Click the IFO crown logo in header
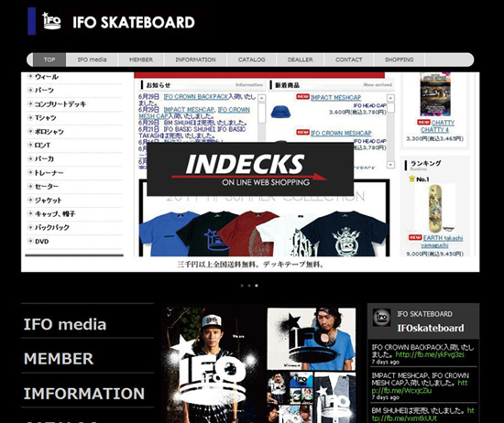 pos(51,21)
